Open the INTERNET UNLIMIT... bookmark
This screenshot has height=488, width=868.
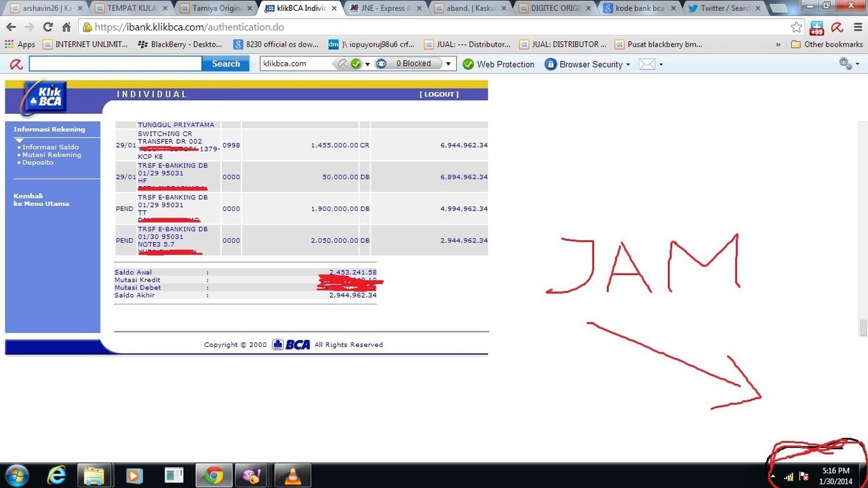coord(85,44)
